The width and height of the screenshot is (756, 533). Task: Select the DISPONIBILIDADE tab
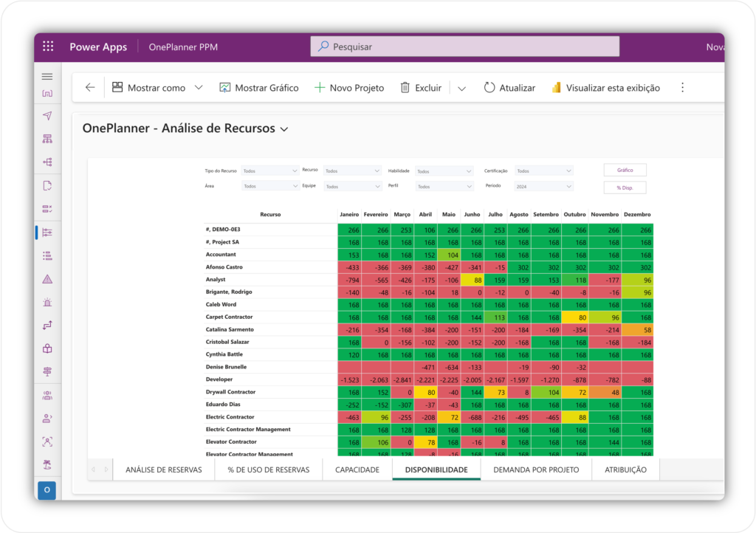pos(436,470)
